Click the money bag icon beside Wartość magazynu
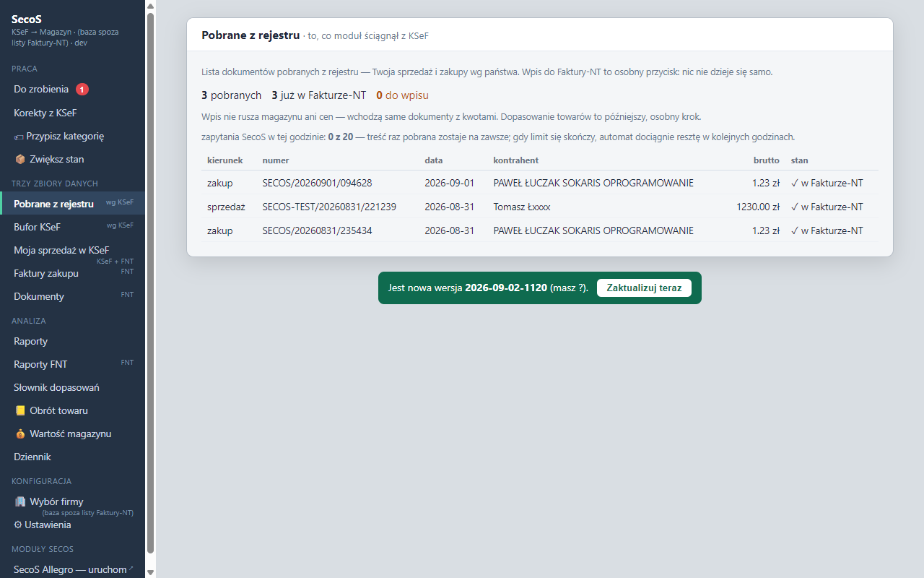Screen dimensions: 924x578 (x=19, y=433)
